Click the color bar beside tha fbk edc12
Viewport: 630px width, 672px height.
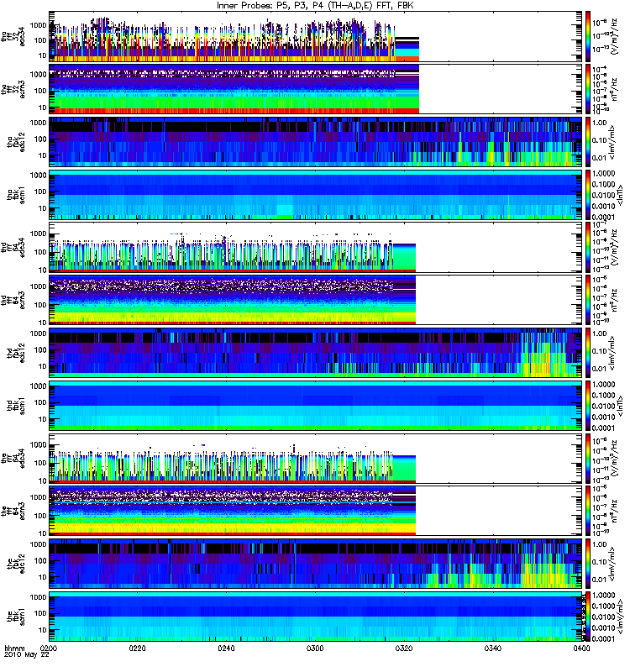point(588,142)
